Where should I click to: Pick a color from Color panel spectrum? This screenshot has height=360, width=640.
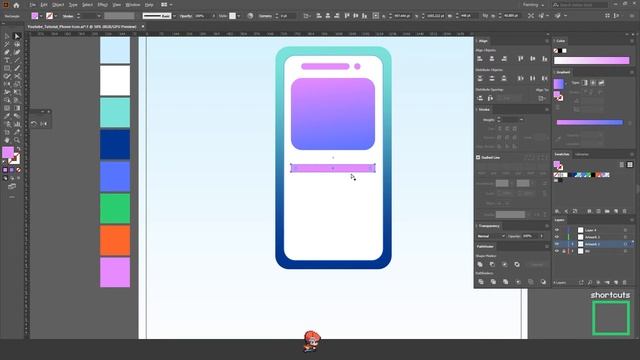coord(591,60)
